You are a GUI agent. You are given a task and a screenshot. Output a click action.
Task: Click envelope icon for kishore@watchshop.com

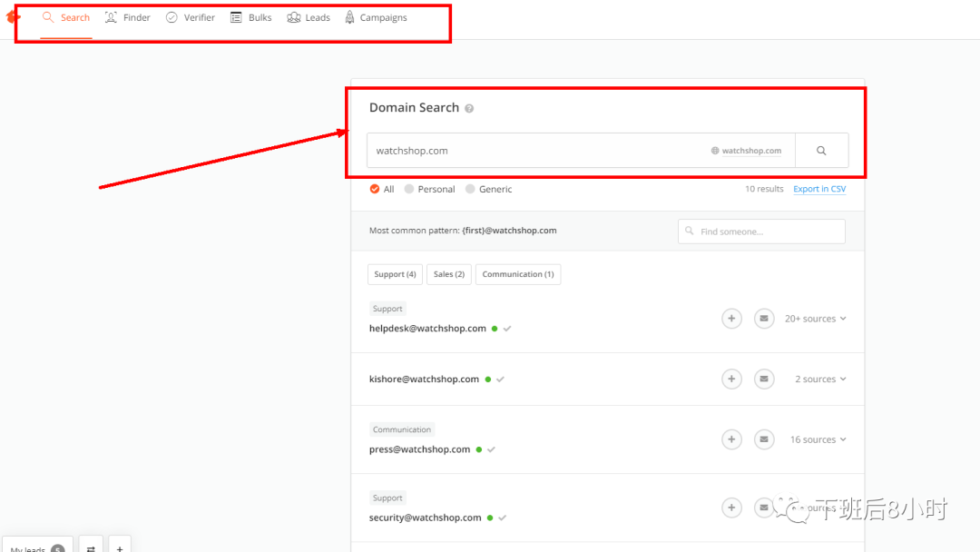point(764,379)
